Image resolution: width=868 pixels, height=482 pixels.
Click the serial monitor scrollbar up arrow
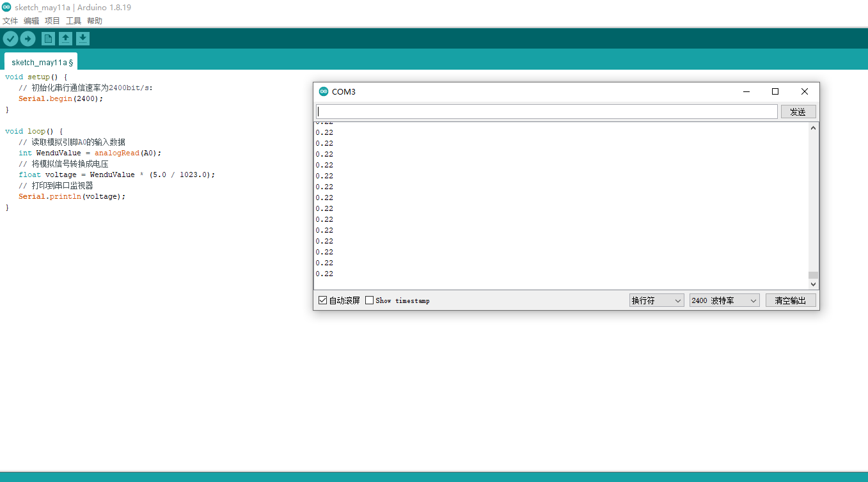click(814, 128)
